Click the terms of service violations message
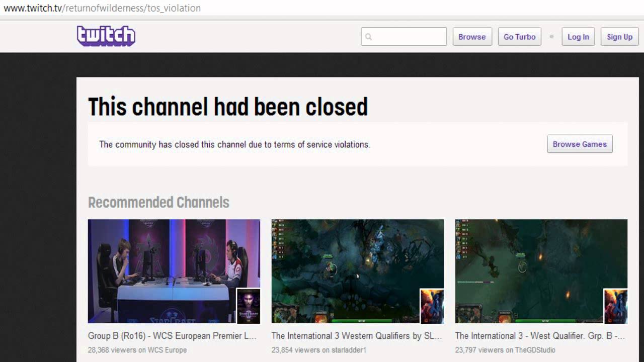 (234, 144)
